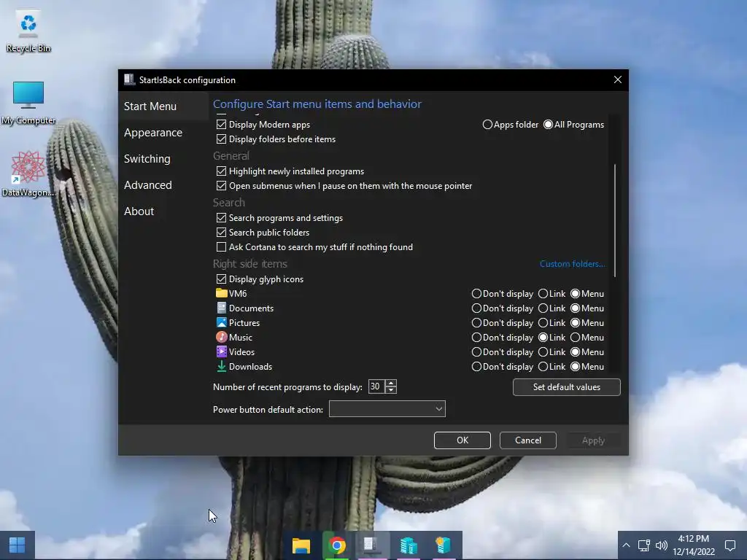Open the taskbar clock showing 4:12 PM
Viewport: 747px width, 560px height.
pos(694,545)
